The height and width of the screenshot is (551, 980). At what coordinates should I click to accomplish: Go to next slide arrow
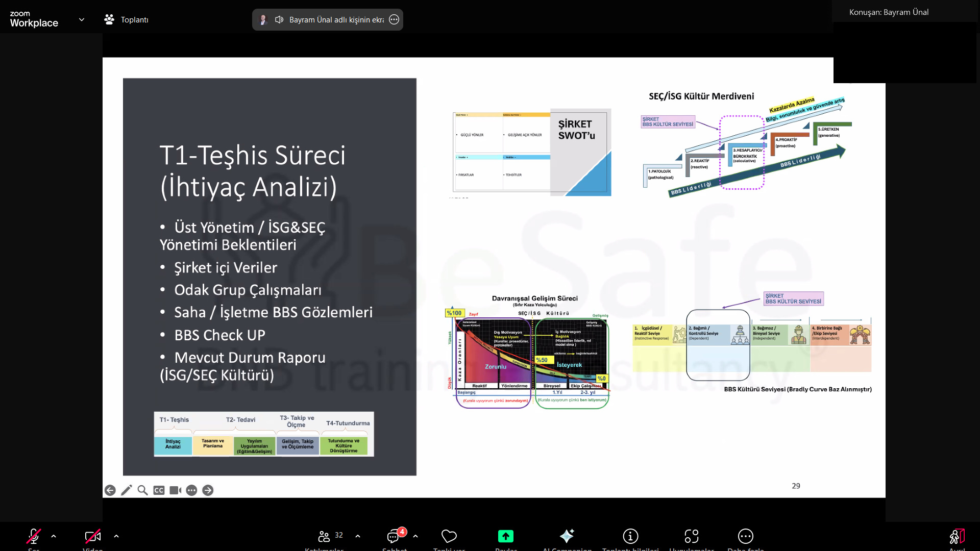[208, 490]
